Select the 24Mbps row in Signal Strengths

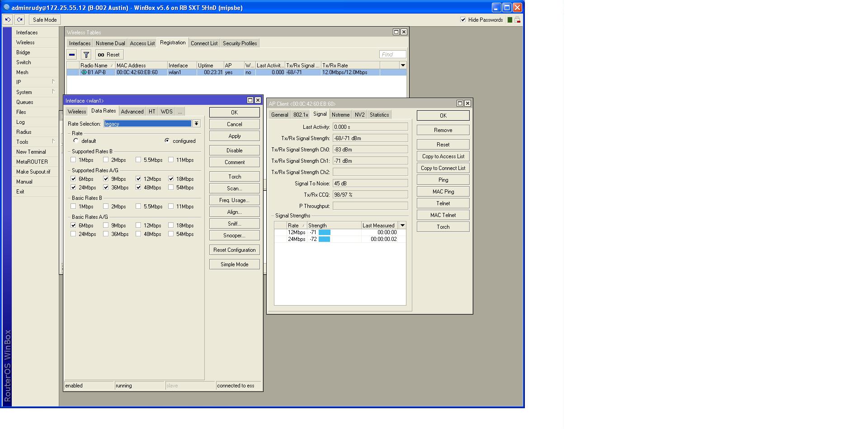(340, 239)
